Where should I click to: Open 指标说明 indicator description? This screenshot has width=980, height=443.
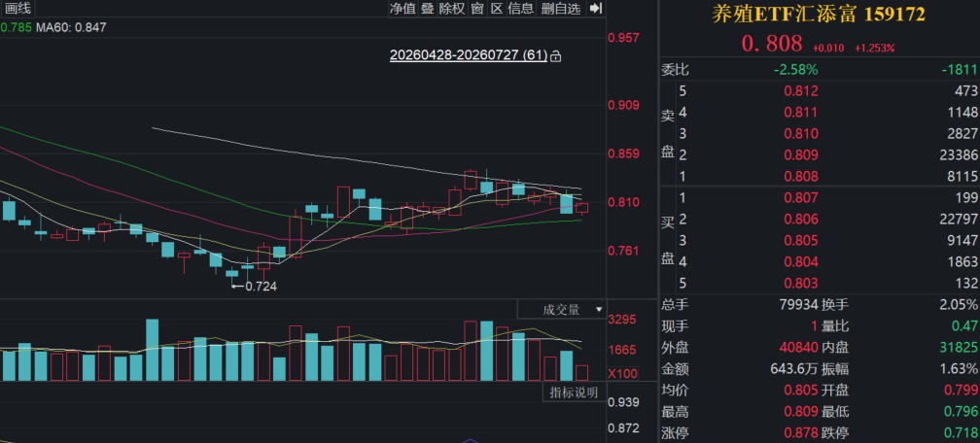click(x=574, y=392)
